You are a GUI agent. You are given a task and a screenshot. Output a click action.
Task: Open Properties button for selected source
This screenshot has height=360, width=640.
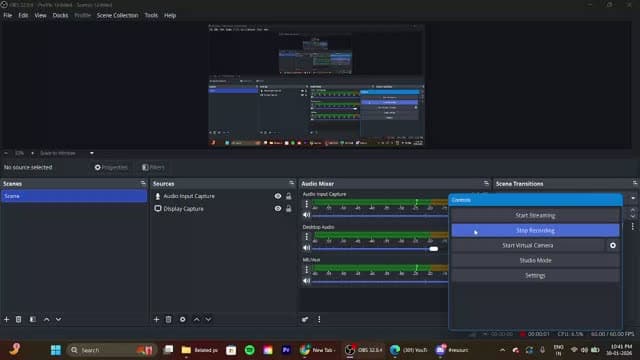(111, 167)
